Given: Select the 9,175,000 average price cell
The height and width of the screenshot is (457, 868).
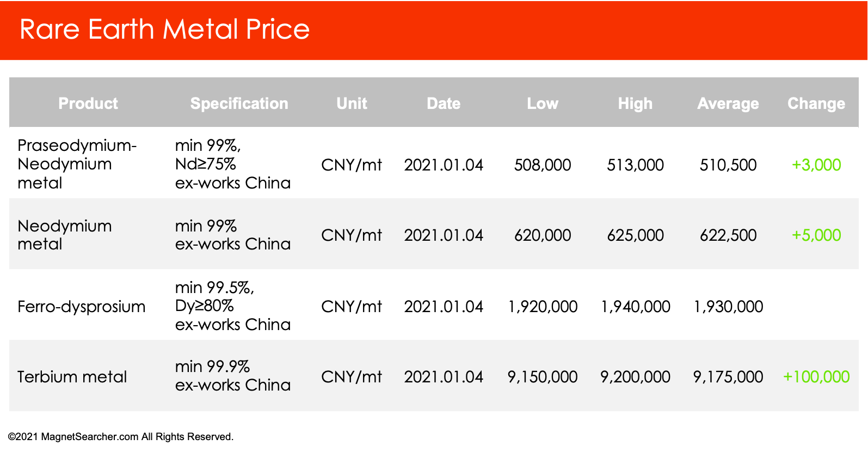Looking at the screenshot, I should pos(728,376).
